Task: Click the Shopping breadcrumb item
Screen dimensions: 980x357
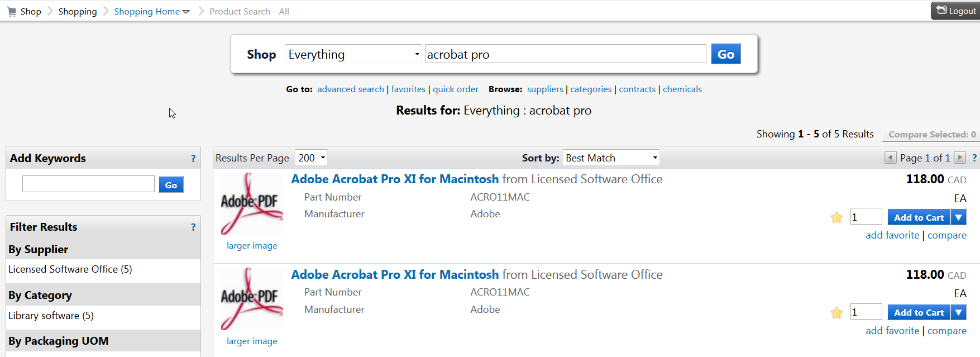Action: (x=77, y=11)
